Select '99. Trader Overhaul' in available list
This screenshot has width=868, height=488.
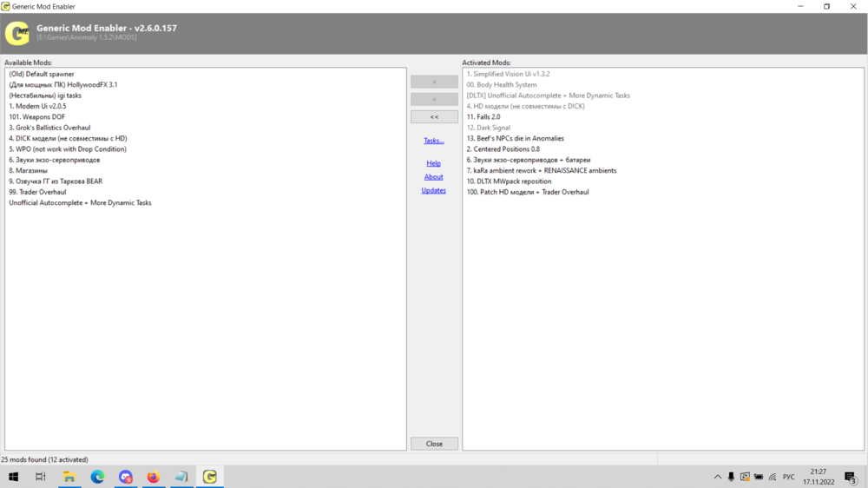click(x=37, y=192)
